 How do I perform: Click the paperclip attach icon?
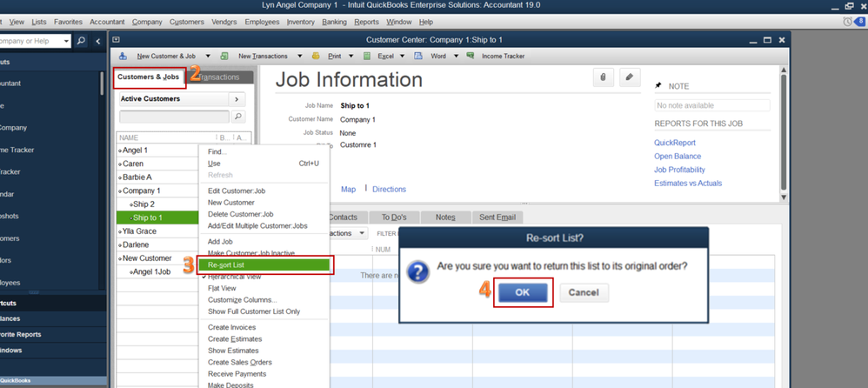click(x=603, y=78)
